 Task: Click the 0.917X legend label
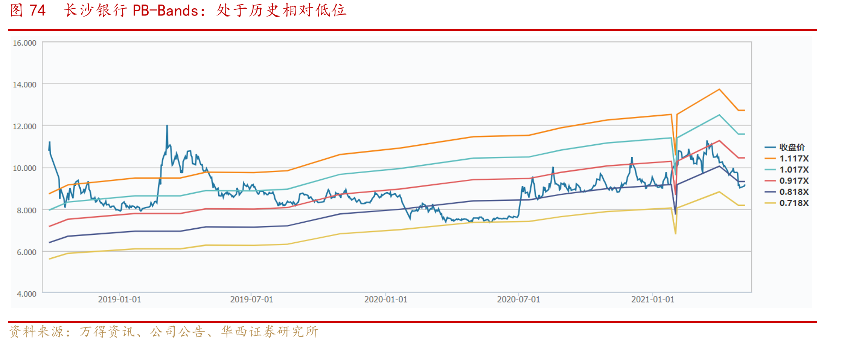794,181
